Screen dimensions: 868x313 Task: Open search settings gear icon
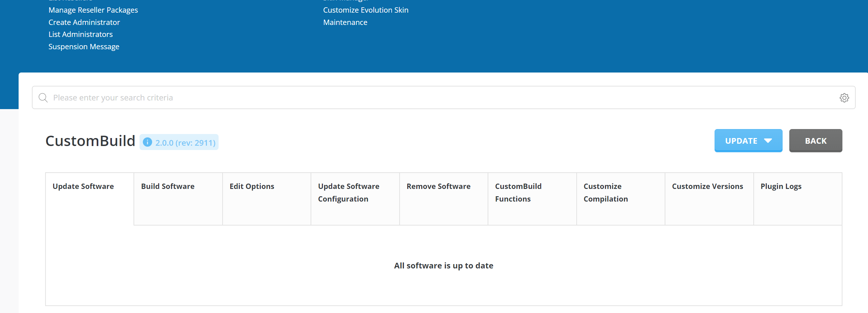click(x=844, y=98)
